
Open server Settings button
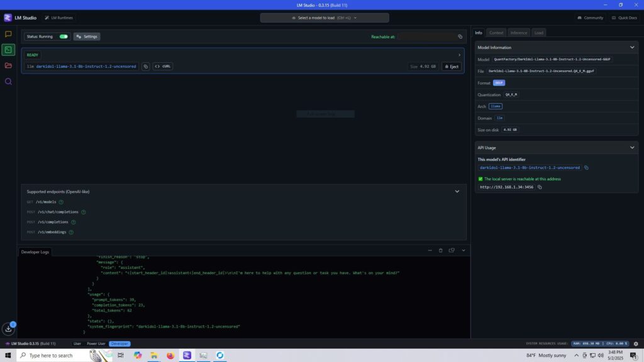coord(87,36)
